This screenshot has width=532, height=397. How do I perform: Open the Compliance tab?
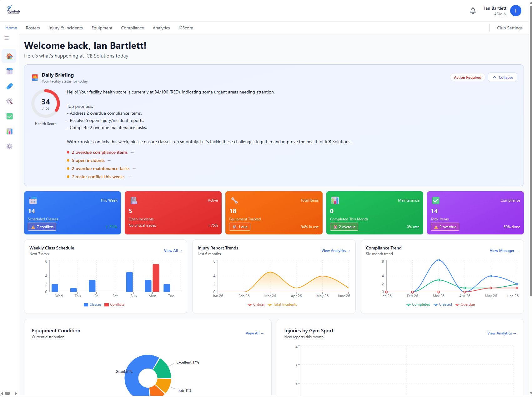coord(133,28)
